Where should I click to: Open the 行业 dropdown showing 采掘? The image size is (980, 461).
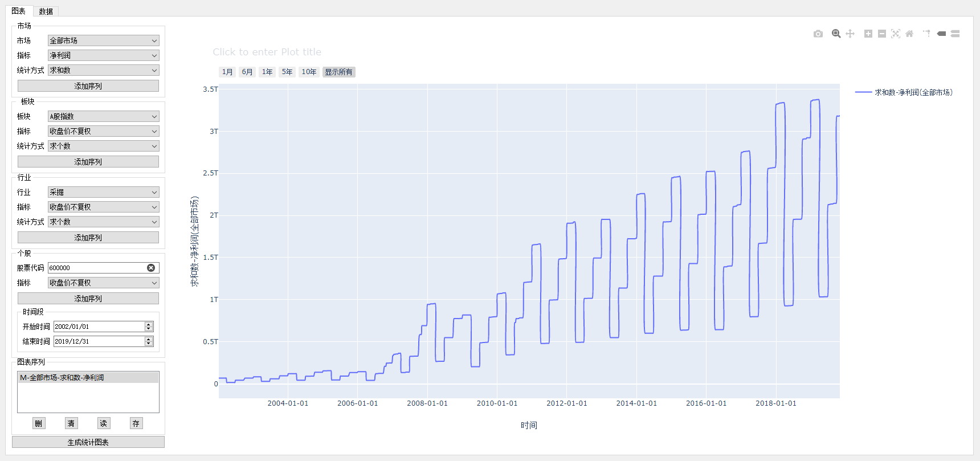coord(103,192)
